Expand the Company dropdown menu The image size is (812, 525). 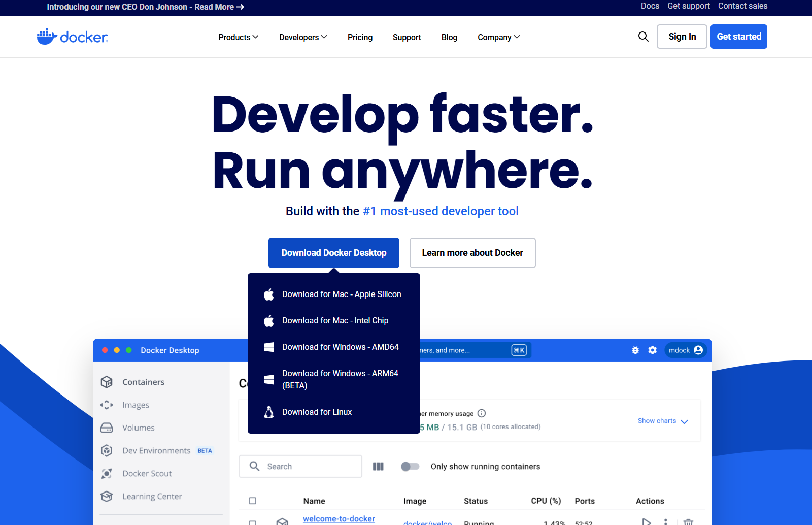coord(499,37)
